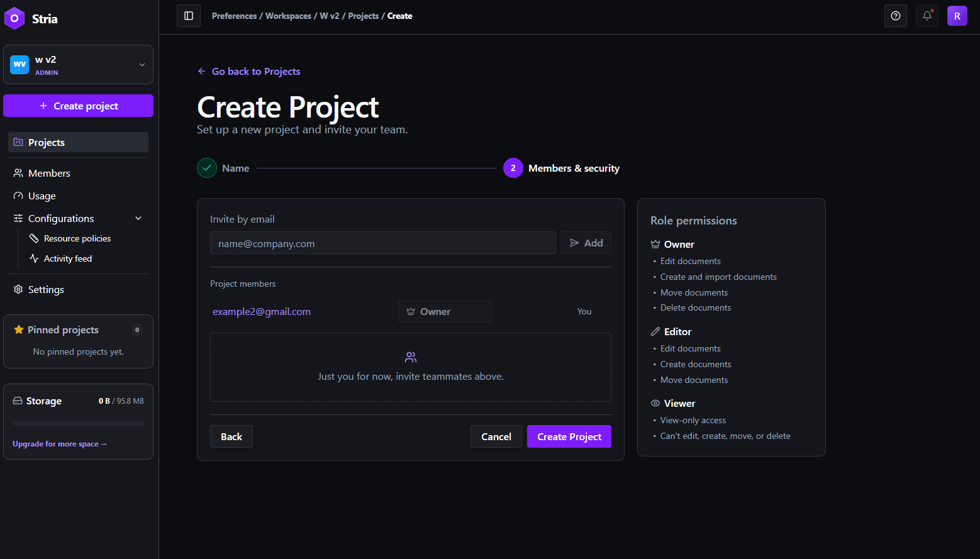This screenshot has height=559, width=980.
Task: Click the Members people icon
Action: click(x=18, y=173)
